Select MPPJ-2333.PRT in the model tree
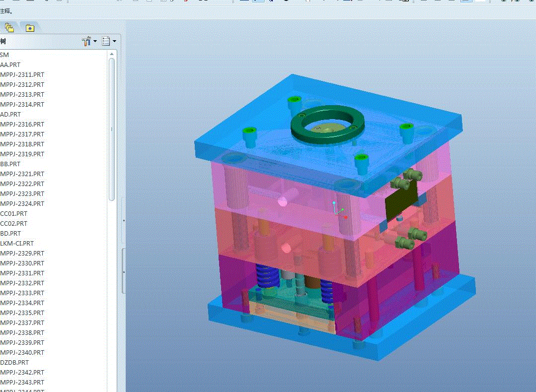The image size is (536, 392). click(22, 293)
